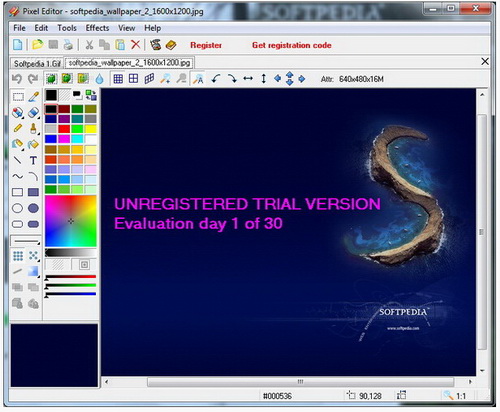Image resolution: width=500 pixels, height=412 pixels.
Task: Select the hollow ellipse tool
Action: tap(17, 208)
